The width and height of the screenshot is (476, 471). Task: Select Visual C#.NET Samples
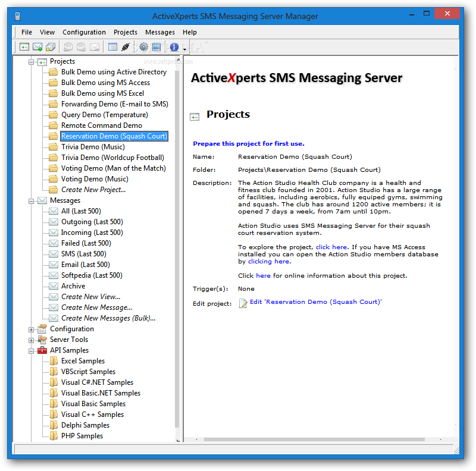[x=97, y=382]
